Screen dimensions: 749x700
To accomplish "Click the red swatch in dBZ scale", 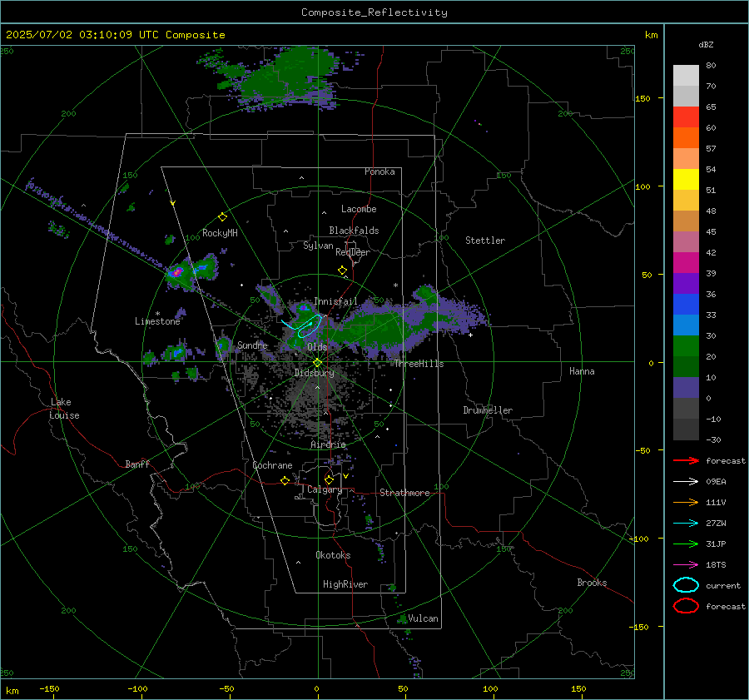I will pyautogui.click(x=686, y=117).
